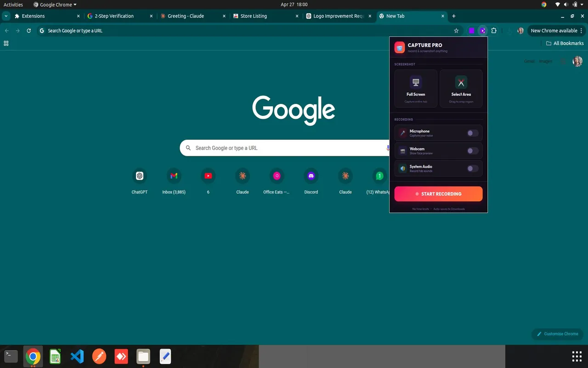Viewport: 588px width, 368px height.
Task: Open the All Bookmarks folder
Action: tap(565, 43)
